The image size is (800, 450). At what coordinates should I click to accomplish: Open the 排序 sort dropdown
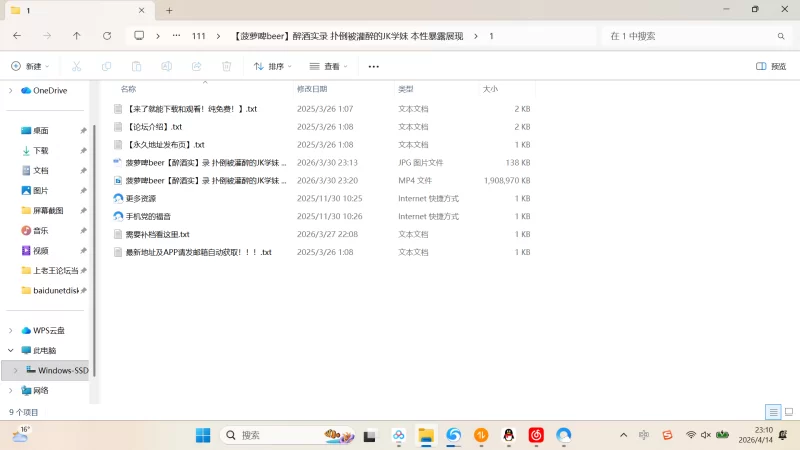(x=272, y=66)
